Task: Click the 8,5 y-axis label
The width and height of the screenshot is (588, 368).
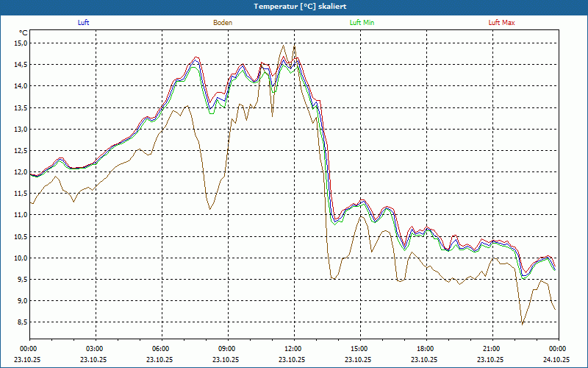Action: click(23, 322)
